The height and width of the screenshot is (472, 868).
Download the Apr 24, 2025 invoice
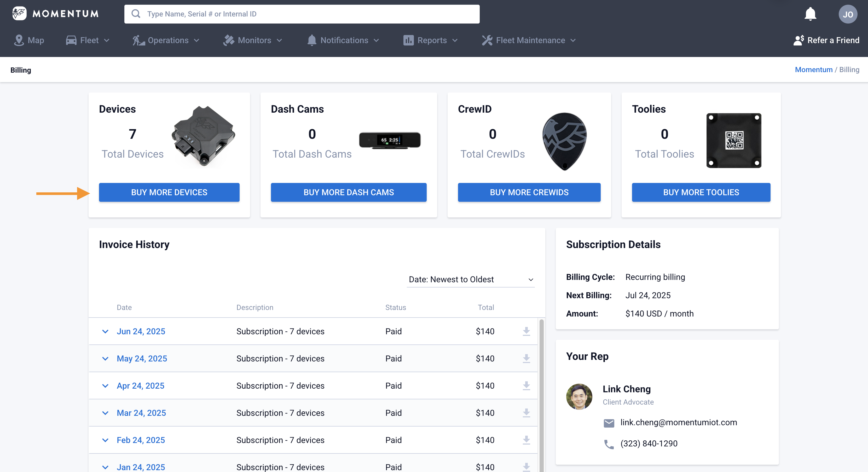526,386
